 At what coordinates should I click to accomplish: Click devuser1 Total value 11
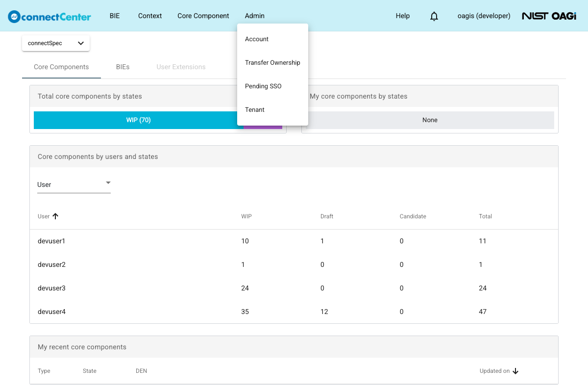tap(483, 241)
